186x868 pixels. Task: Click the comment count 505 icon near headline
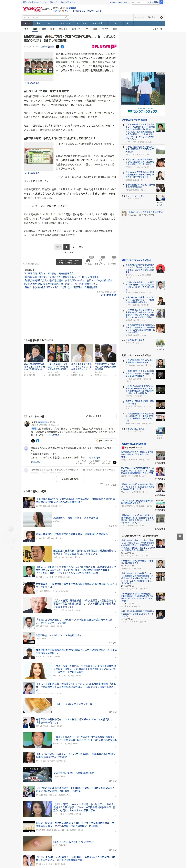pos(44,47)
